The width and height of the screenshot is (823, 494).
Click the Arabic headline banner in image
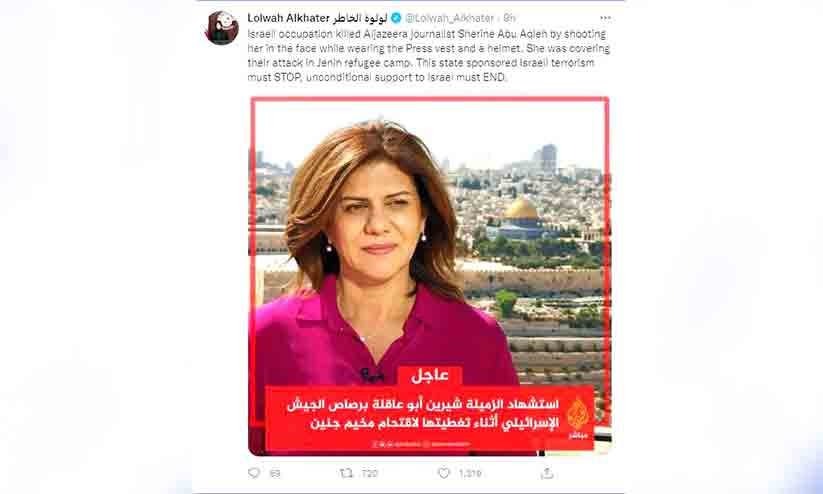(430, 418)
